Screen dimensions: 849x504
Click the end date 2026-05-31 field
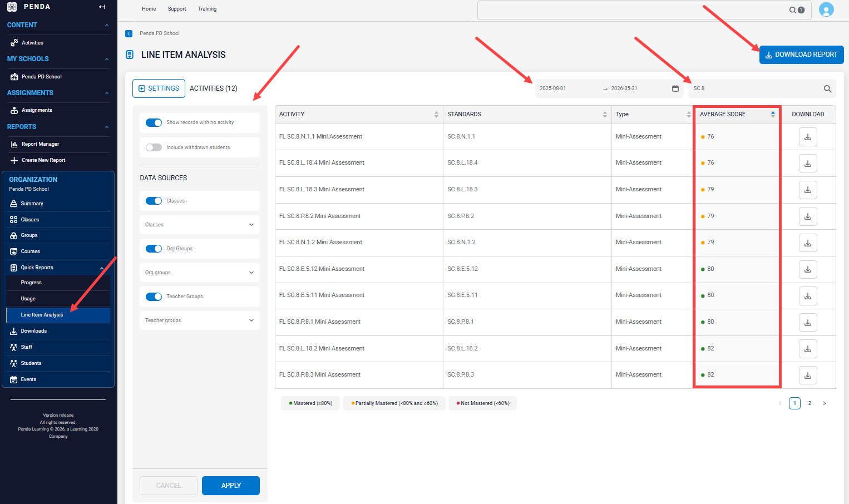pyautogui.click(x=639, y=88)
